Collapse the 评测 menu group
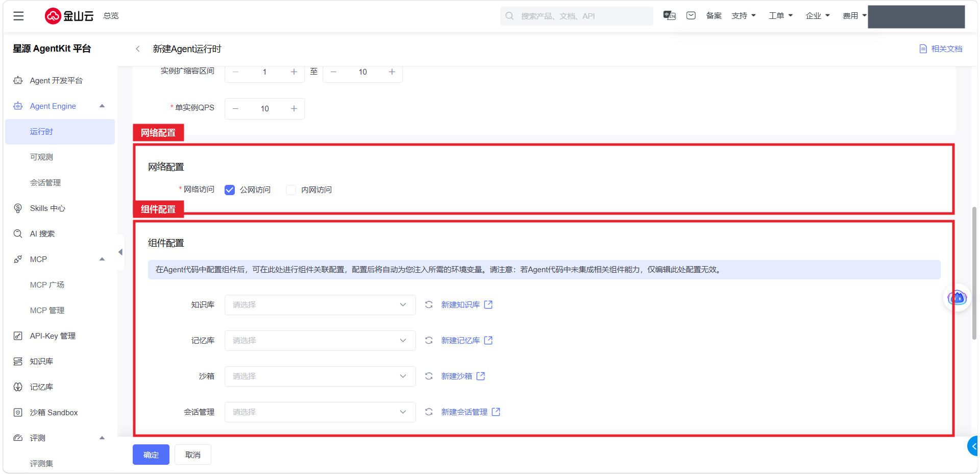The height and width of the screenshot is (475, 980). [x=102, y=438]
